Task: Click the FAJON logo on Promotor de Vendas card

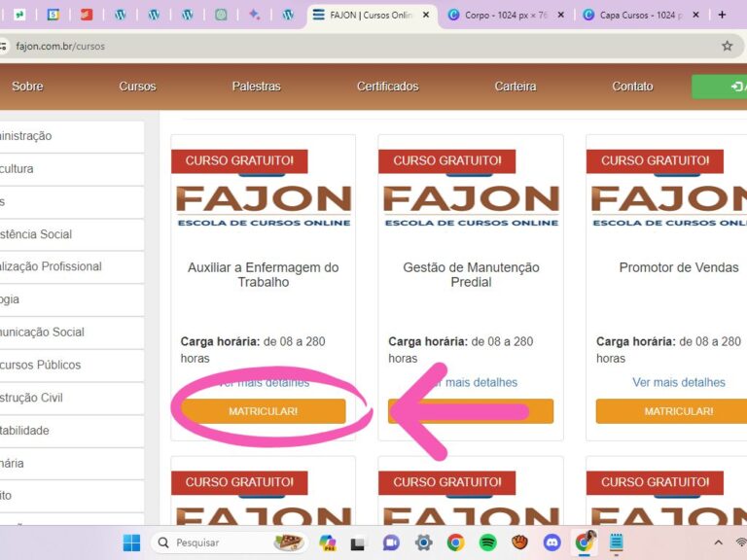Action: pos(669,206)
